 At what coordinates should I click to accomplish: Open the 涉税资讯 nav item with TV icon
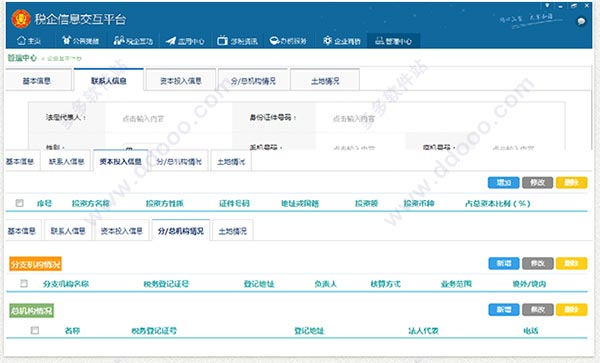pos(237,41)
